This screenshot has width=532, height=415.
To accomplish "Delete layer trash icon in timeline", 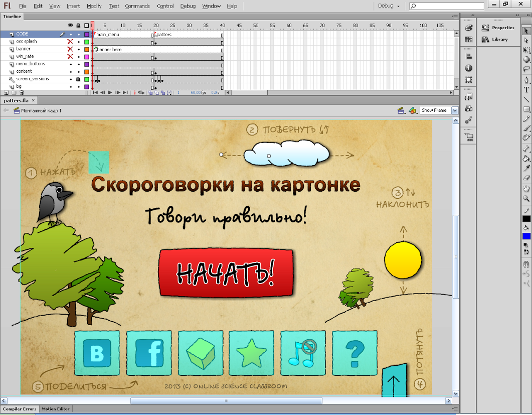I will [22, 92].
